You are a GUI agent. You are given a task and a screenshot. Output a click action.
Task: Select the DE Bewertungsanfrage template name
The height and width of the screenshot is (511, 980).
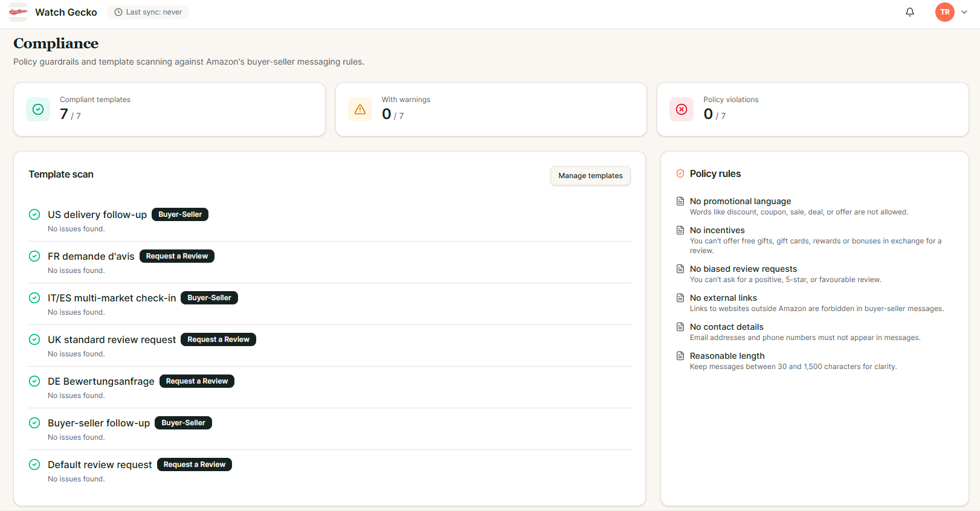pos(101,381)
